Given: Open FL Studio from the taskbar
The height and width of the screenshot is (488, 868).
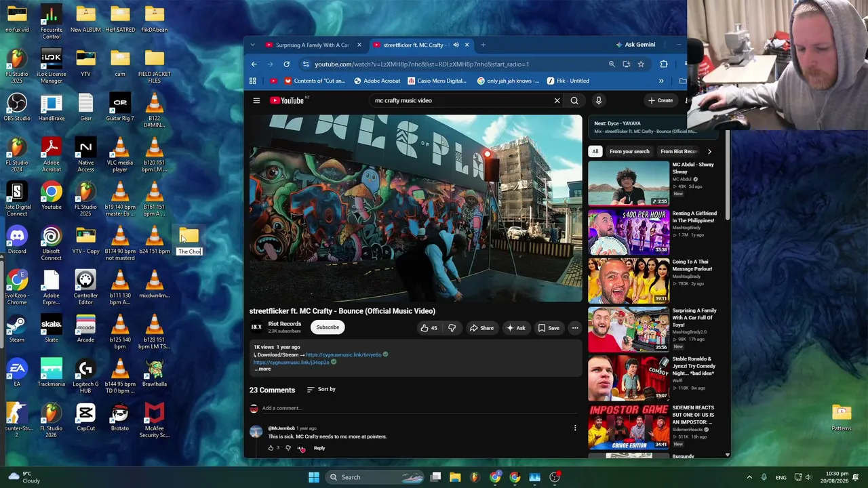Looking at the screenshot, I should pyautogui.click(x=475, y=477).
